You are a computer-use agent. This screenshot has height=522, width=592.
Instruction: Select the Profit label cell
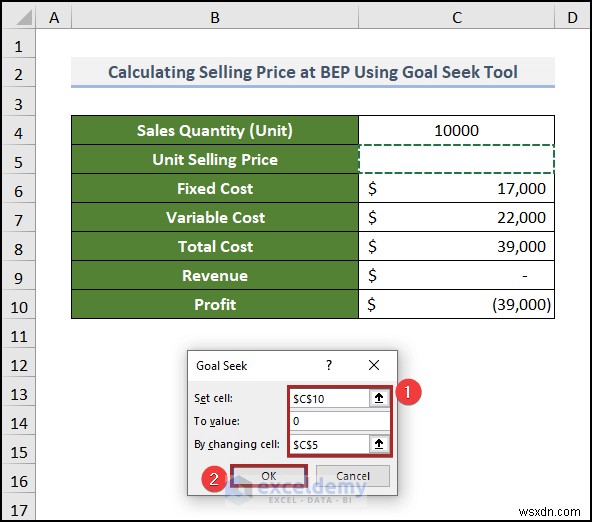pyautogui.click(x=215, y=304)
